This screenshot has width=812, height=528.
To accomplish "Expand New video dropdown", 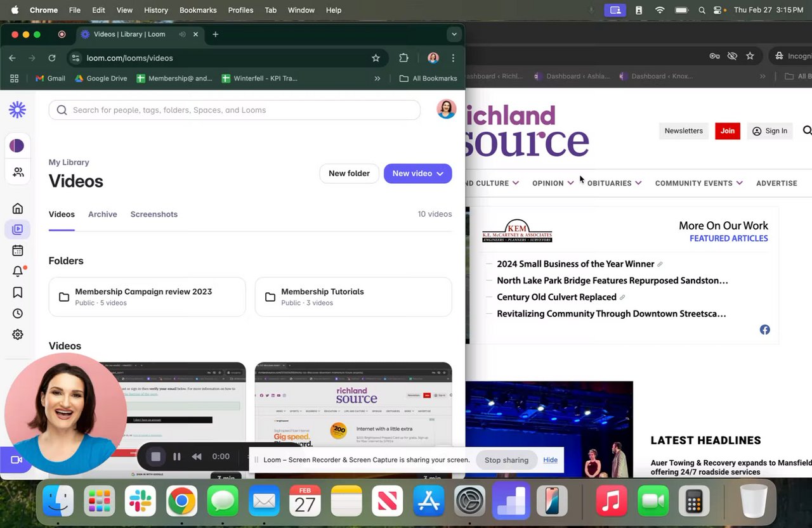I will click(440, 174).
